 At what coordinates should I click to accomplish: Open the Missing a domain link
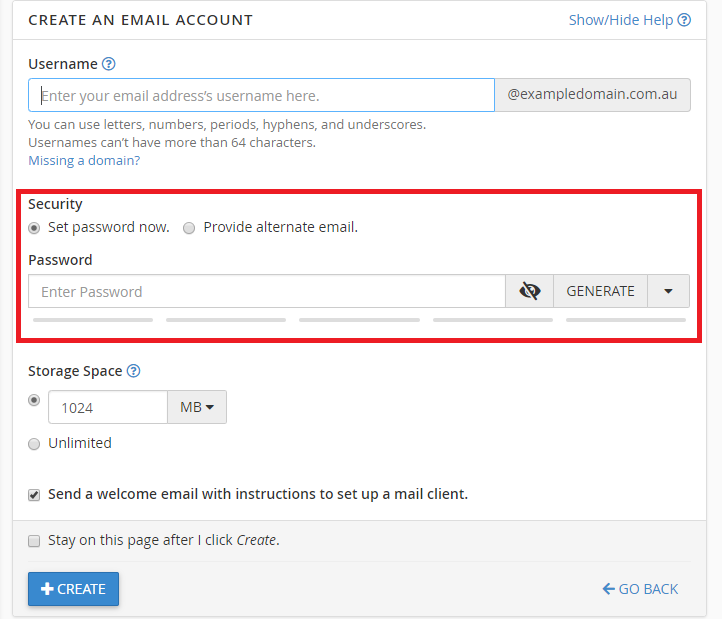[84, 160]
